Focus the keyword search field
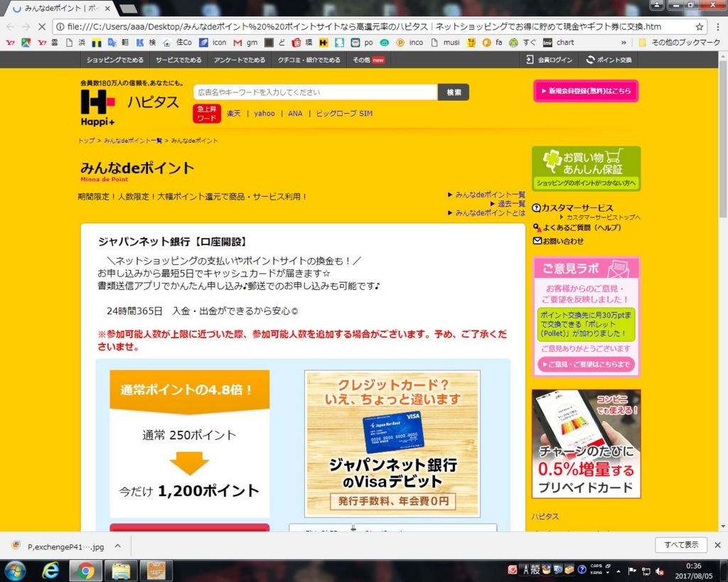The image size is (728, 582). (315, 92)
